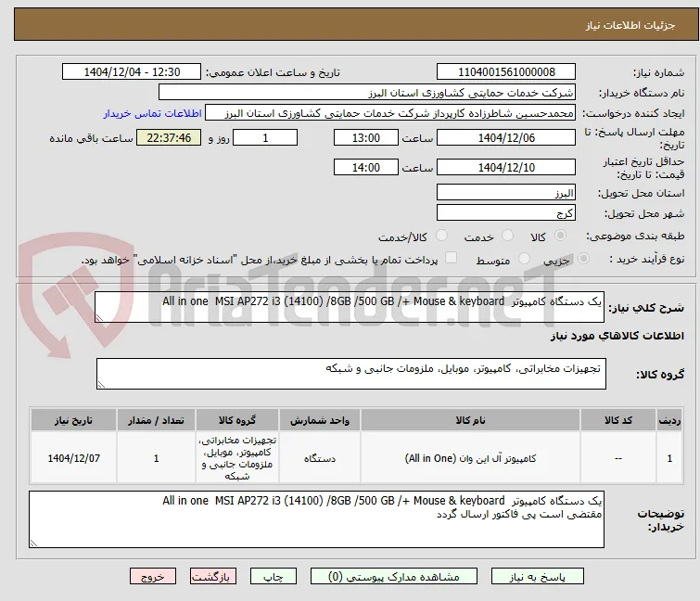
Task: Click the پاسخ به نیاز button
Action: (538, 577)
